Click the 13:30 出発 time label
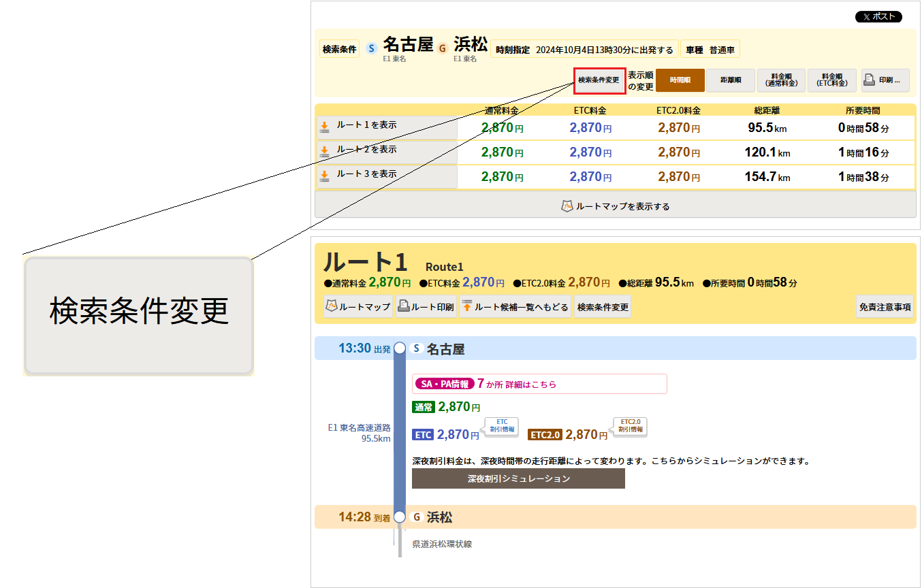 (x=364, y=348)
